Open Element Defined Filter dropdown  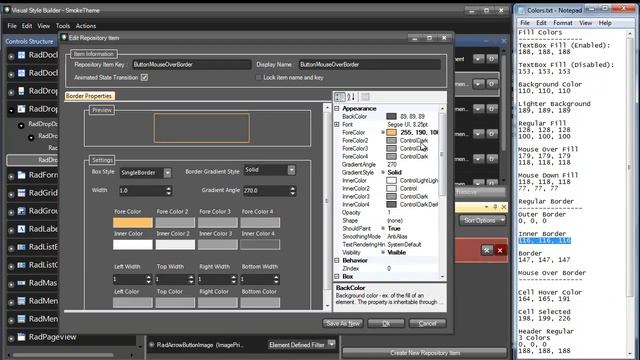point(331,344)
